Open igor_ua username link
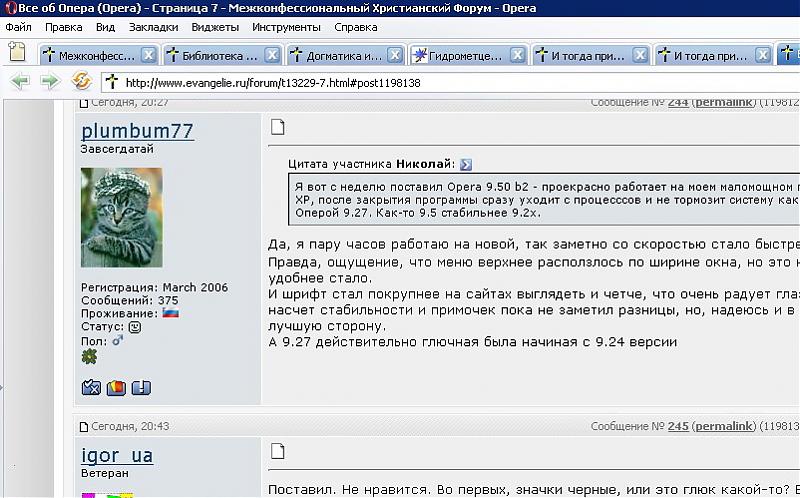The height and width of the screenshot is (498, 800). tap(117, 456)
